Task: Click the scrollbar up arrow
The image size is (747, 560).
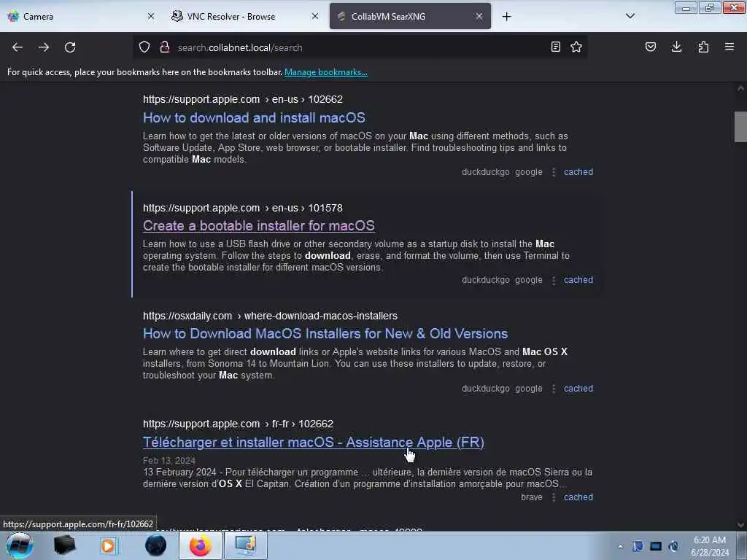Action: 740,88
